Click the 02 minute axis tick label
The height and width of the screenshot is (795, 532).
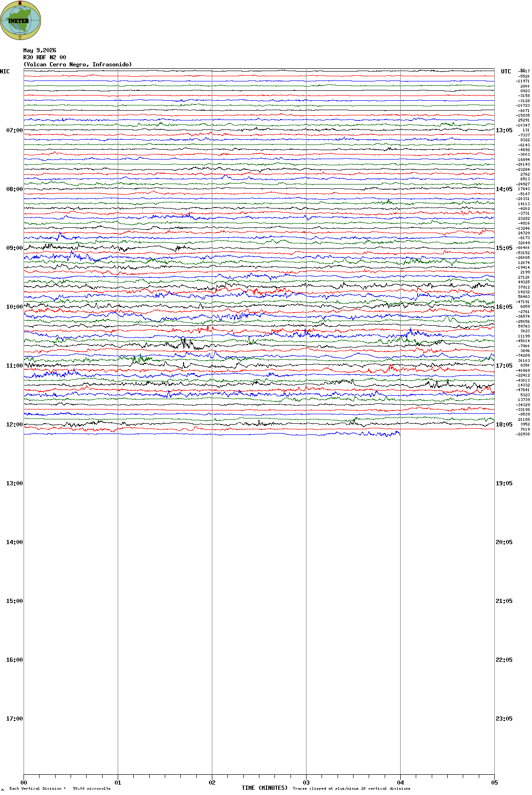(212, 783)
